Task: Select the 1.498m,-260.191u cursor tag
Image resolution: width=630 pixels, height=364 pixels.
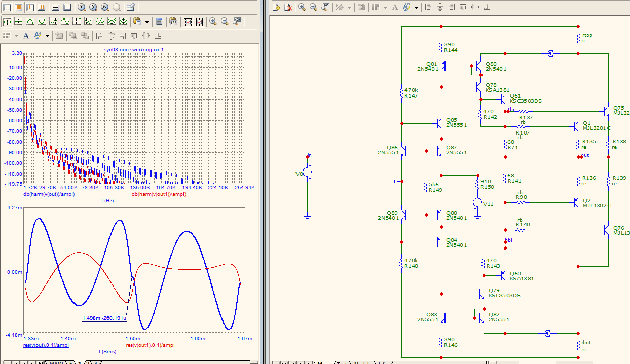Action: [104, 318]
